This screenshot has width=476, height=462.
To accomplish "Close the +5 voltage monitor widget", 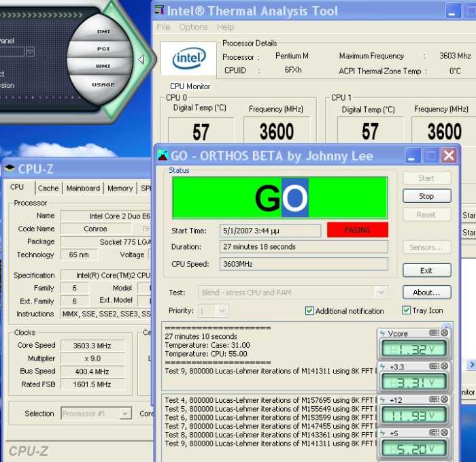I will click(x=445, y=433).
